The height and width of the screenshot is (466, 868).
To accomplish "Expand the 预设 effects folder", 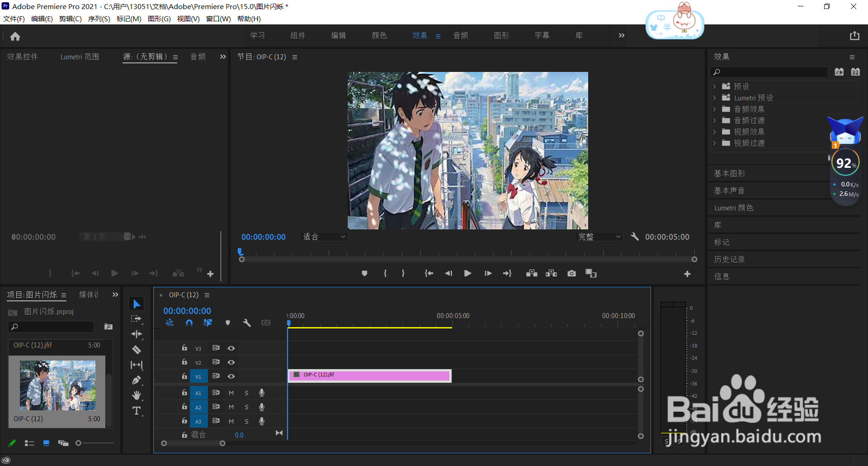I will pyautogui.click(x=714, y=86).
